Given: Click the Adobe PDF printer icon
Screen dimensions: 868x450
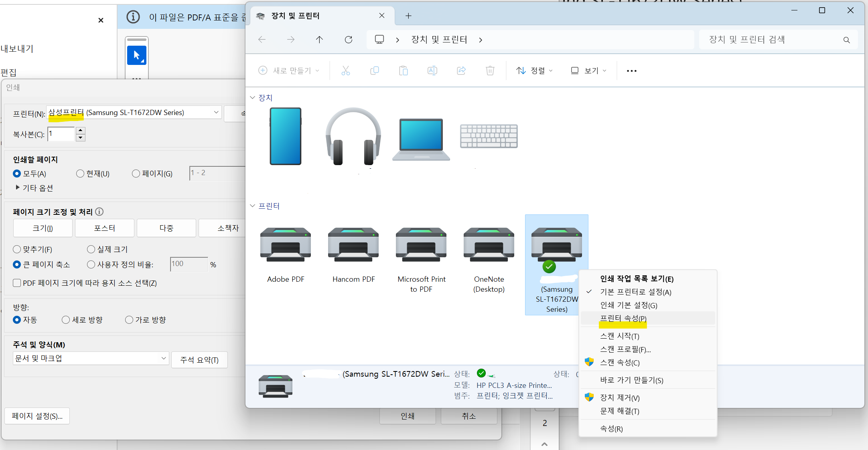Looking at the screenshot, I should point(285,245).
